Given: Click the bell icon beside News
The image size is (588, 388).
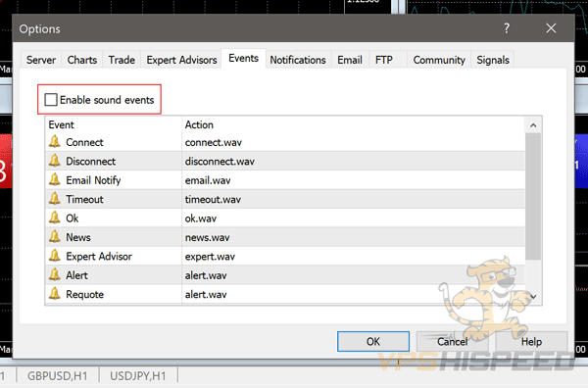Looking at the screenshot, I should (x=55, y=237).
